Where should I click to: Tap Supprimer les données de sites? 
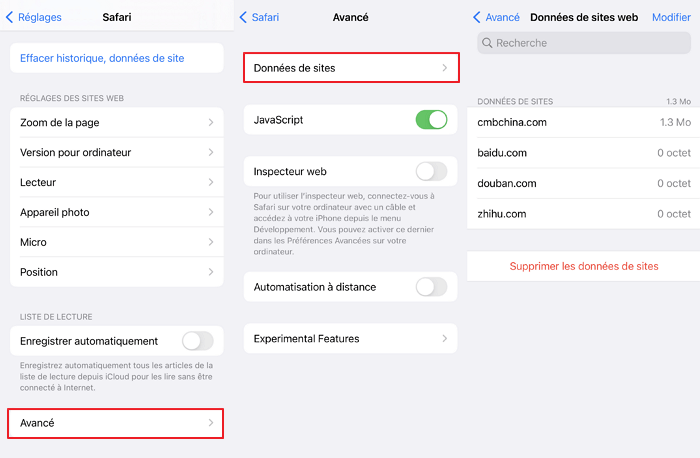click(x=584, y=266)
